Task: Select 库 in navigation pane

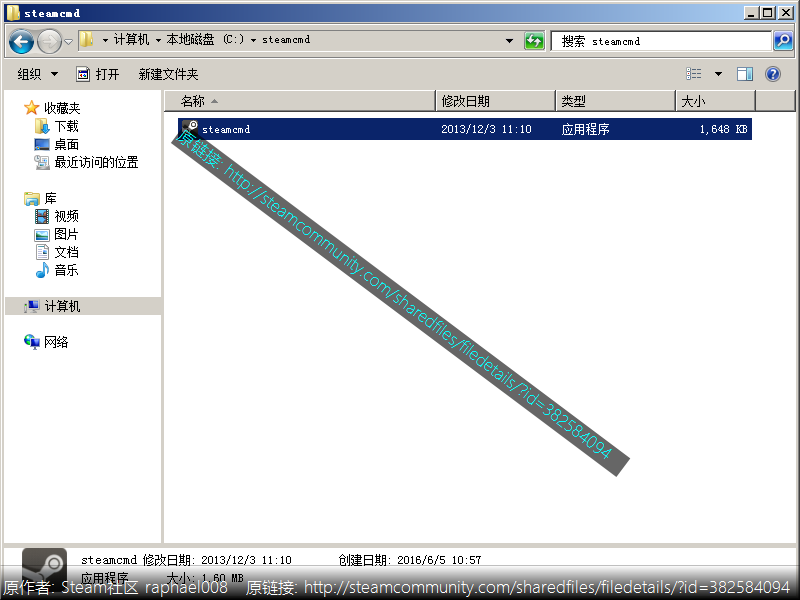Action: (50, 198)
